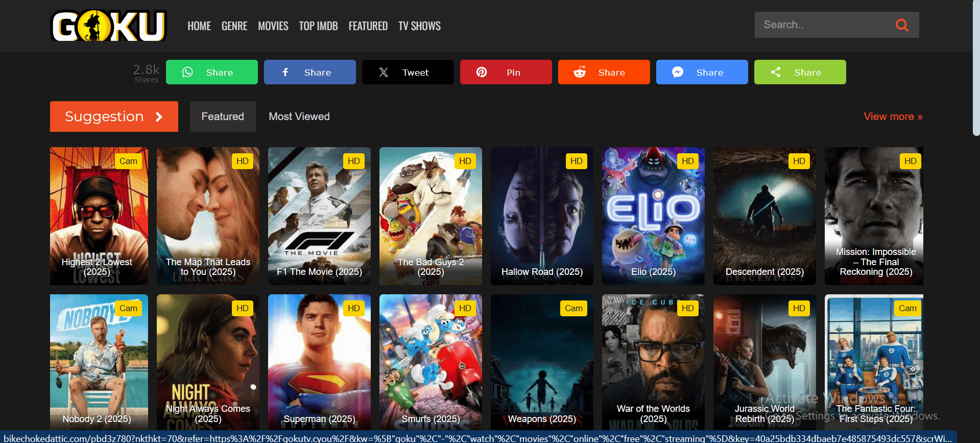Expand the Suggestion chevron arrow

tap(159, 116)
